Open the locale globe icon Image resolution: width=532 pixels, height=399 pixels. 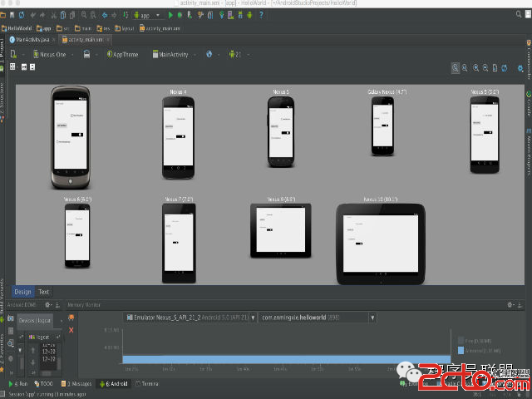point(209,55)
